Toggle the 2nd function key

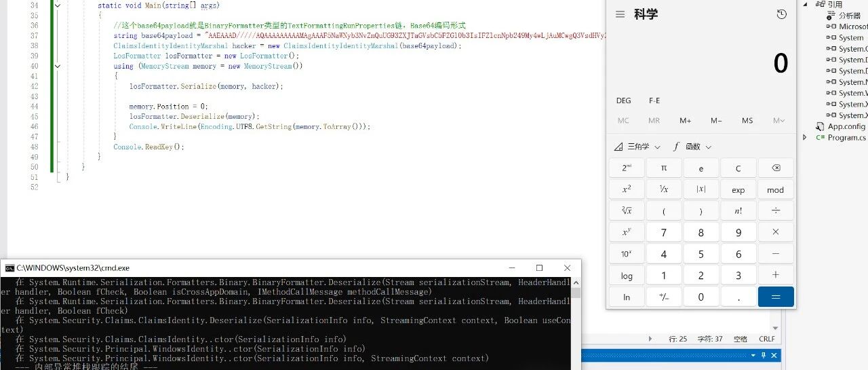click(x=627, y=168)
